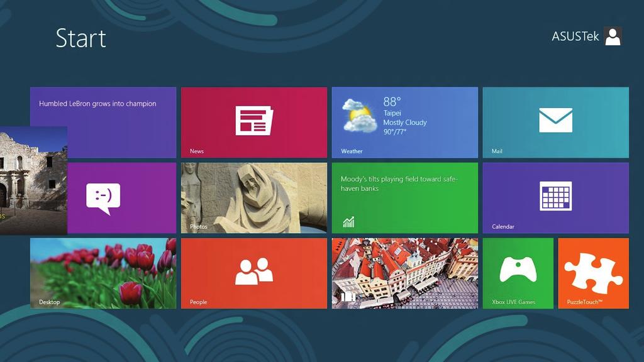Open the News app newspaper icon
Viewport: 644px width, 362px height.
(254, 120)
